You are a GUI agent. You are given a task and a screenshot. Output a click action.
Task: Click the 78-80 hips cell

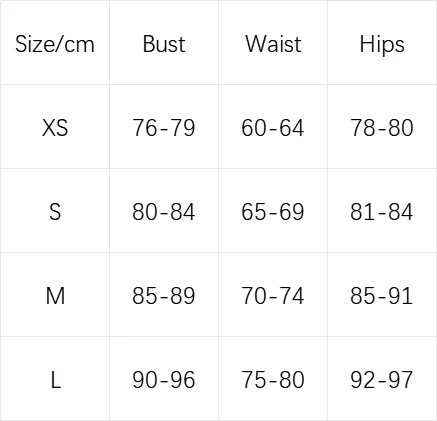click(382, 128)
